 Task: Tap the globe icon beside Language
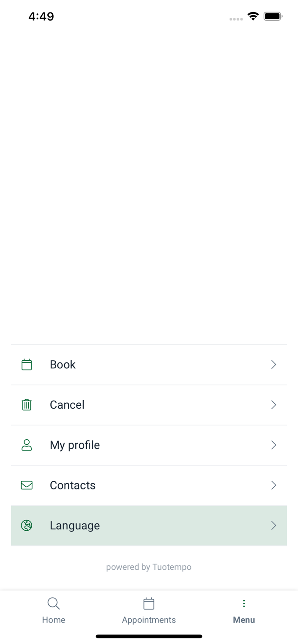pos(27,526)
